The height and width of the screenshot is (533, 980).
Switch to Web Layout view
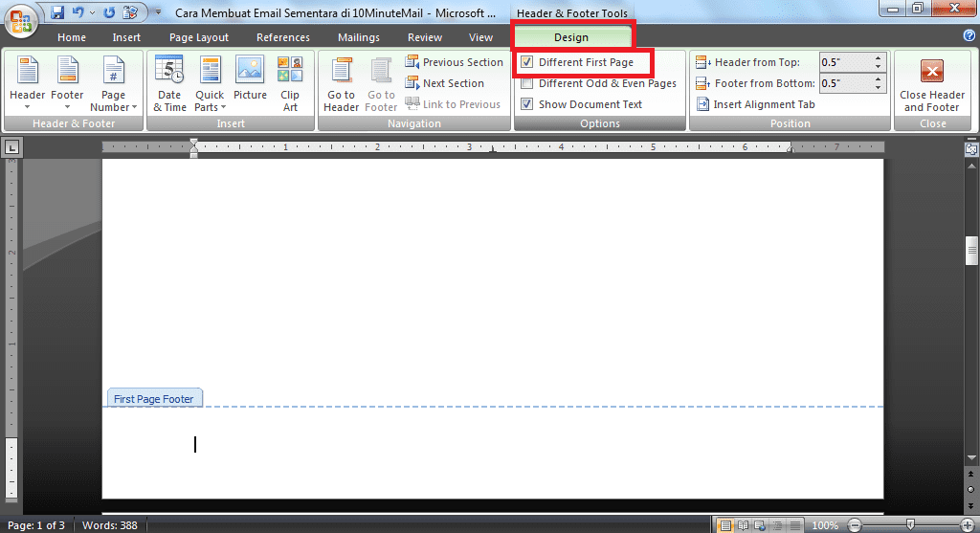click(x=760, y=525)
